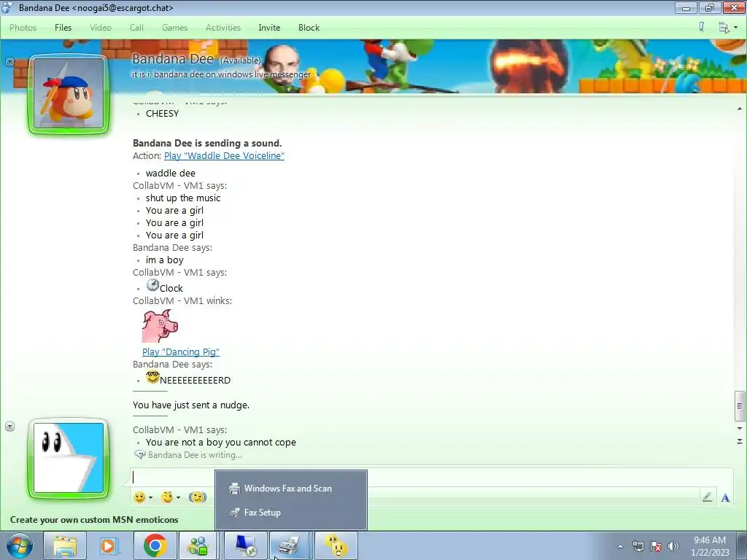Open the winks picker winking face icon

pyautogui.click(x=167, y=497)
